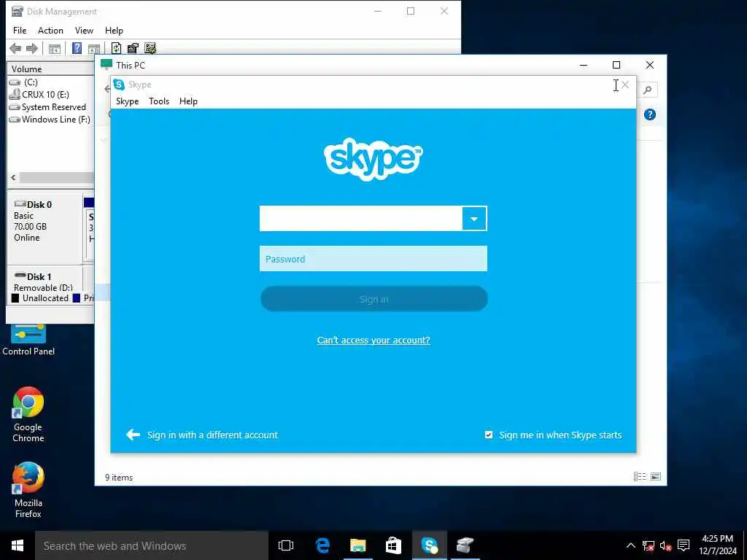Select the Mozilla Firefox desktop shortcut
The image size is (747, 560).
pos(28,489)
